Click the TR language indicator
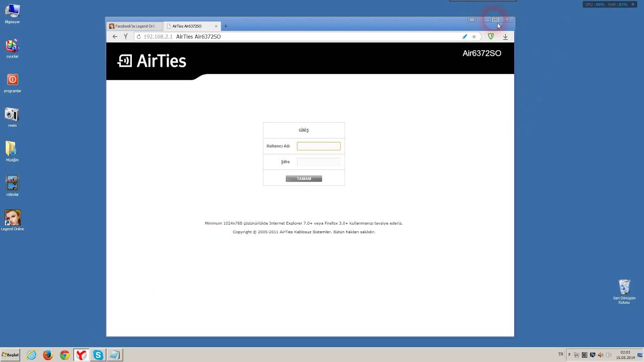This screenshot has width=644, height=362. click(561, 354)
